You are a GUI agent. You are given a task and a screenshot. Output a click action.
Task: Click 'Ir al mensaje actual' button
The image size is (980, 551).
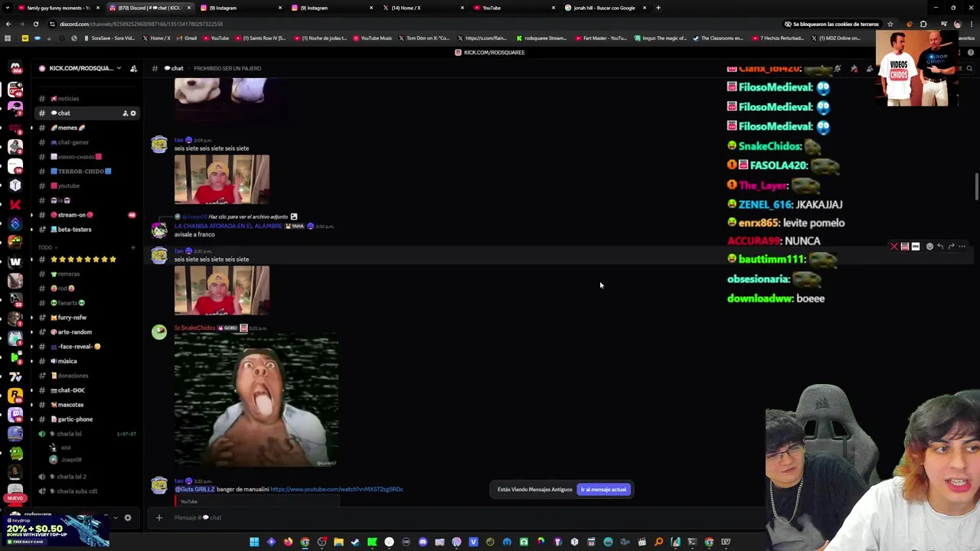click(603, 489)
